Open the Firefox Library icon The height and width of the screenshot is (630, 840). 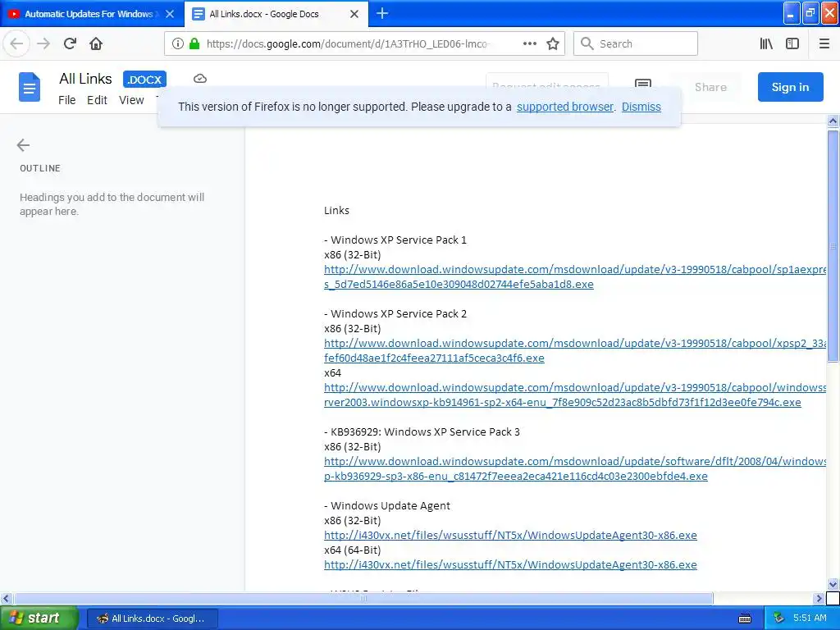point(766,43)
